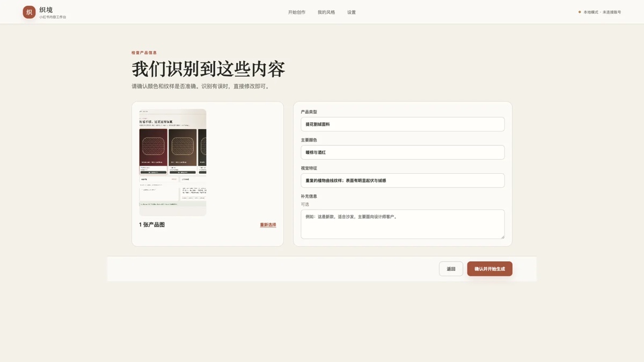The image size is (644, 362).
Task: Open the uploaded product image thumbnail
Action: pos(173,162)
